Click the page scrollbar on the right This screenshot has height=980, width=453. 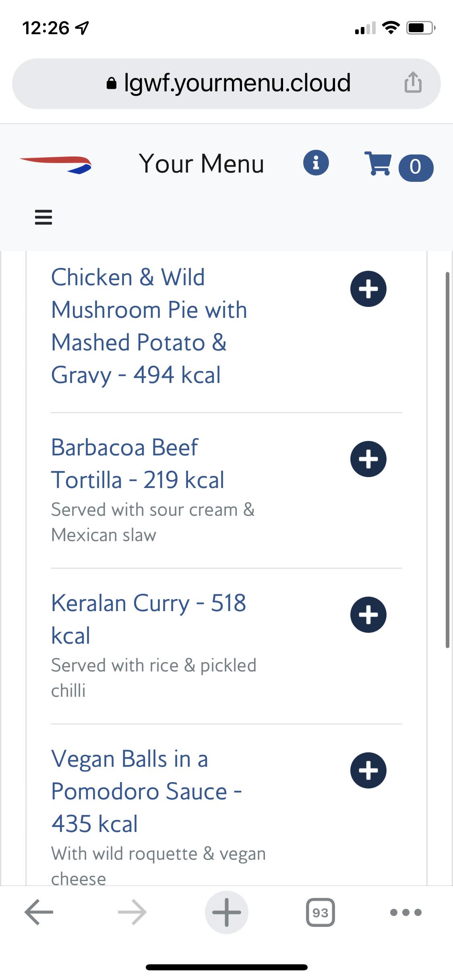(447, 459)
